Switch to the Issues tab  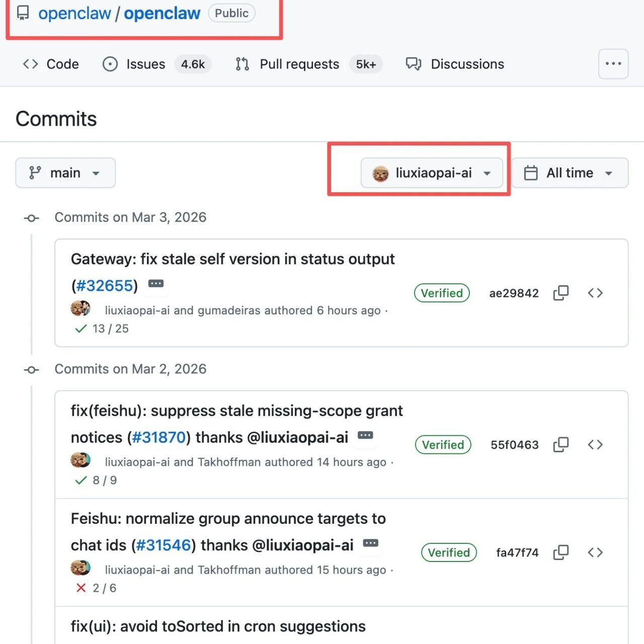click(x=145, y=64)
